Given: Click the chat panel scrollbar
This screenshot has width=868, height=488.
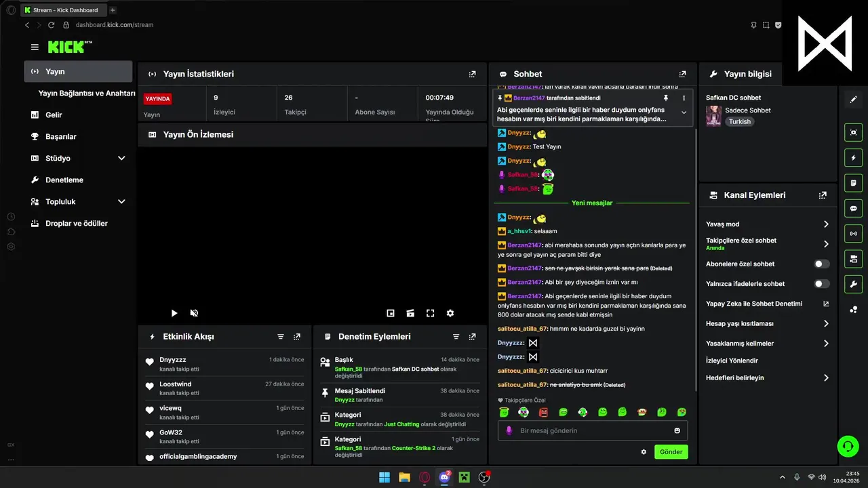Looking at the screenshot, I should (696, 261).
